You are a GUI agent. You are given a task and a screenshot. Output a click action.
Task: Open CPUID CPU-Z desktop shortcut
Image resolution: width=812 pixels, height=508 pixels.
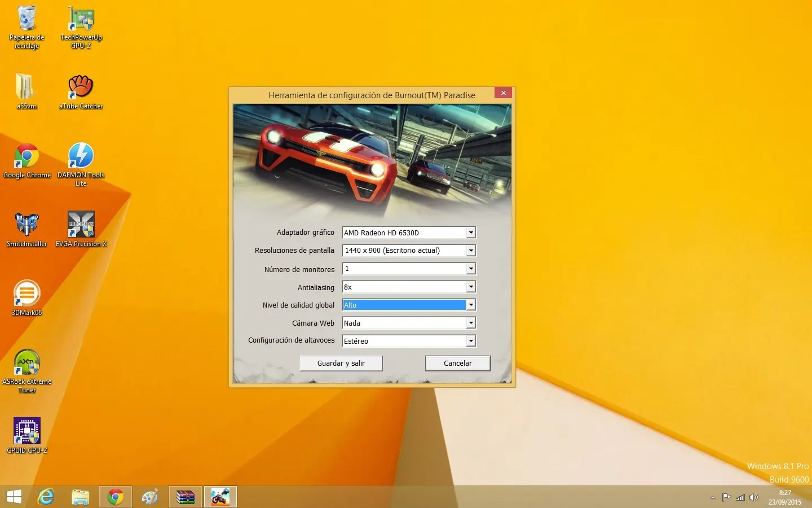[27, 436]
